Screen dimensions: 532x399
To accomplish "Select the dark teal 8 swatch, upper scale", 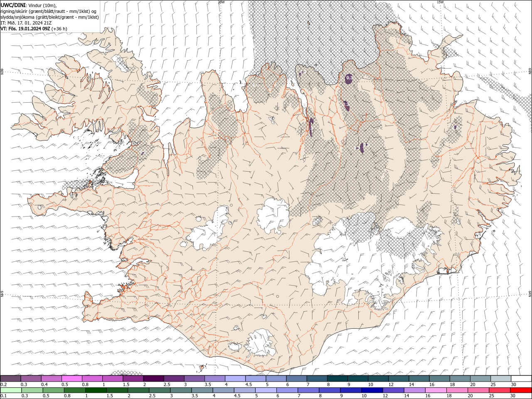I will 337,378.
